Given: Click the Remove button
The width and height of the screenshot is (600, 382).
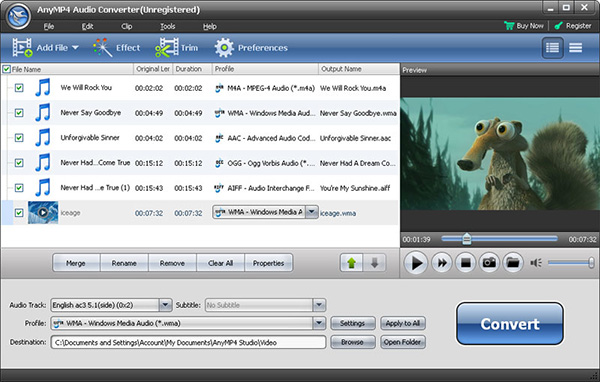Looking at the screenshot, I should (x=172, y=263).
